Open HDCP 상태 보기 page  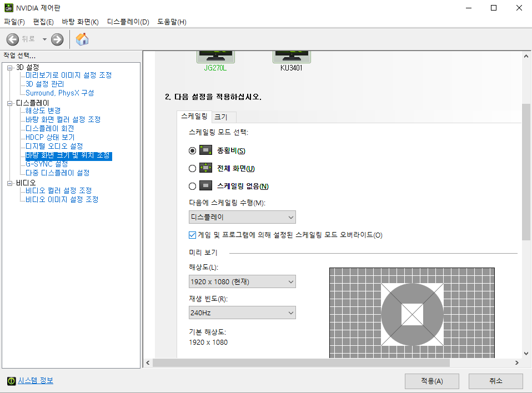[50, 137]
